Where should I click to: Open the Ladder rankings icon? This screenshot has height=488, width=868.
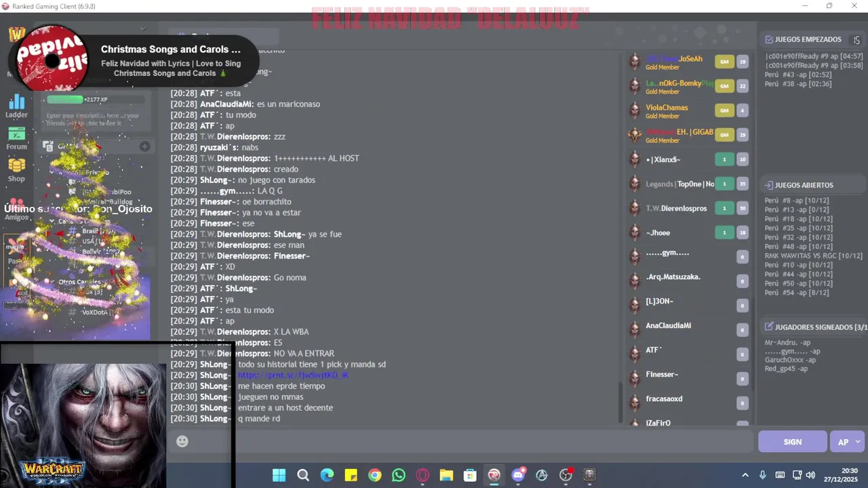17,103
